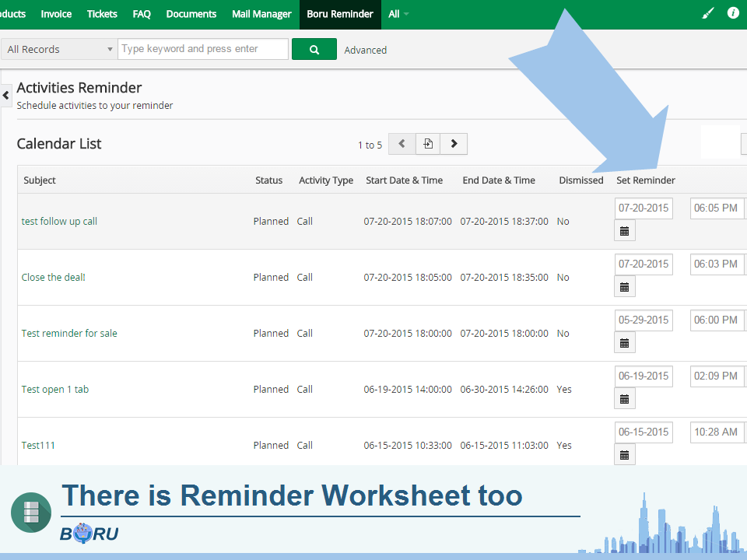Screen dimensions: 747x560
Task: Open Advanced search link
Action: [x=365, y=50]
